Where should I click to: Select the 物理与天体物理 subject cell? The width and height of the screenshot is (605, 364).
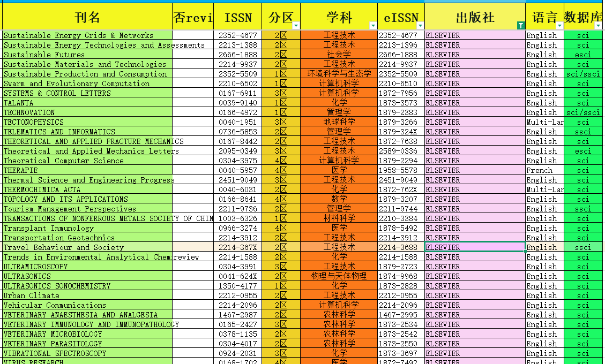click(x=339, y=276)
